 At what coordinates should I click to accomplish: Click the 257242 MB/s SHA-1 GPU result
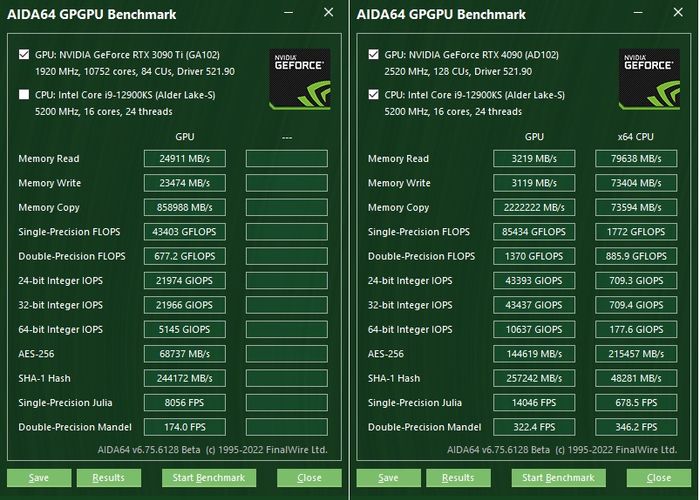coord(534,378)
